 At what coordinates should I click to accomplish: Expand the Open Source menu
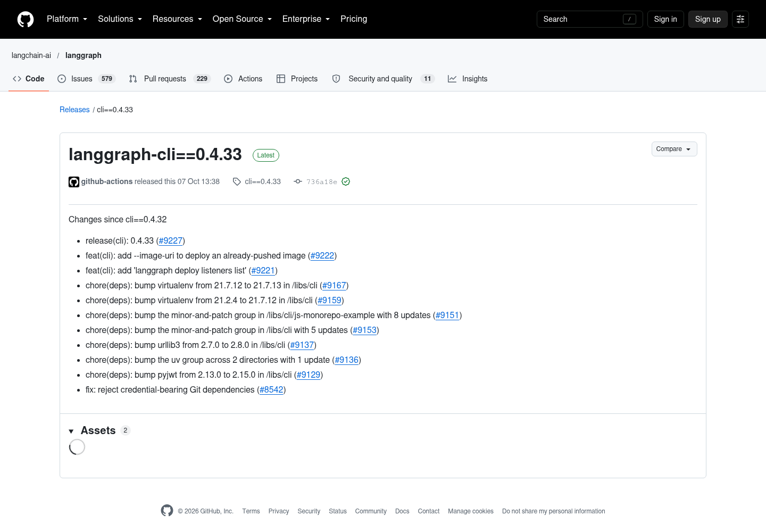pyautogui.click(x=242, y=19)
